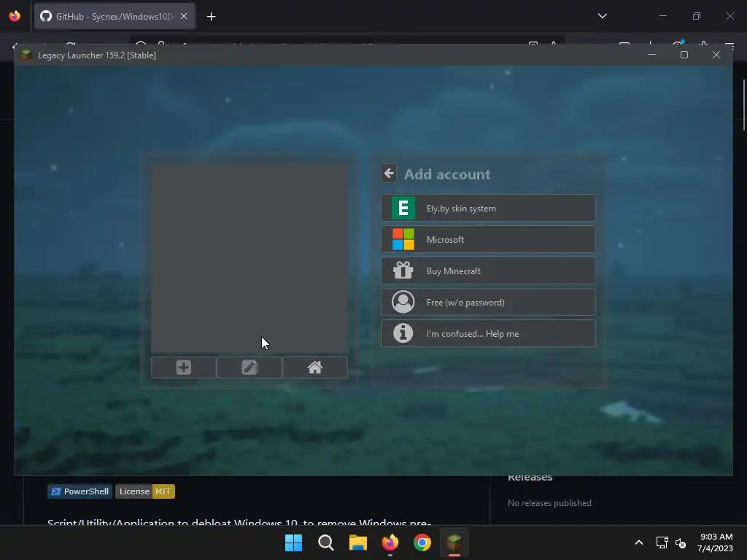Launch Google Chrome from taskbar
747x560 pixels.
pyautogui.click(x=422, y=542)
